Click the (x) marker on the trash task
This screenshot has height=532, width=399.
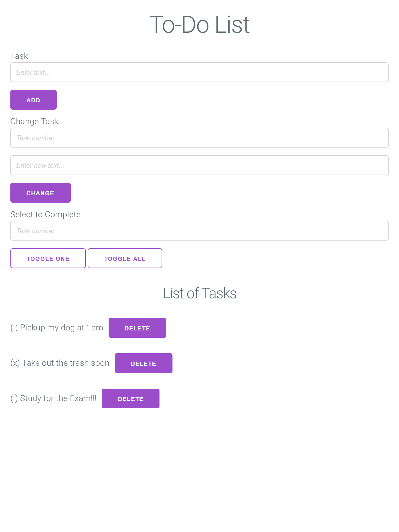15,363
